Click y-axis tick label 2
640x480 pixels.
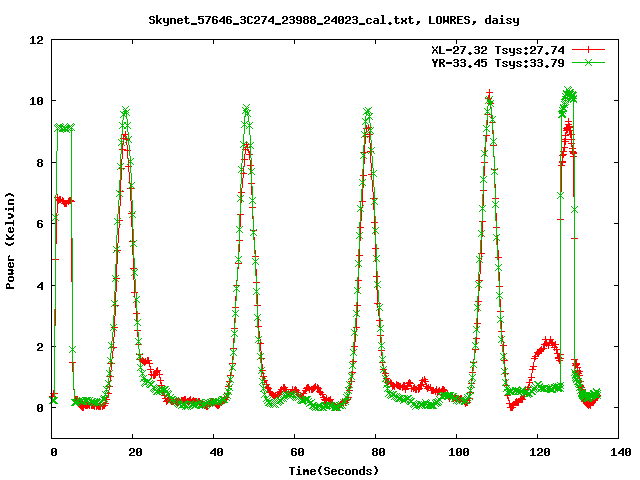click(40, 347)
